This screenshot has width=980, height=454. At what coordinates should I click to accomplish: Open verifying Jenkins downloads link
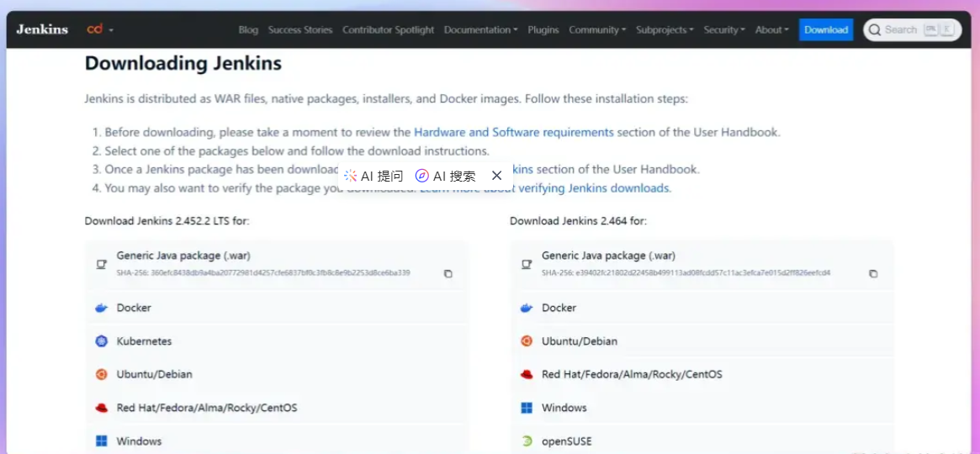[x=593, y=188]
